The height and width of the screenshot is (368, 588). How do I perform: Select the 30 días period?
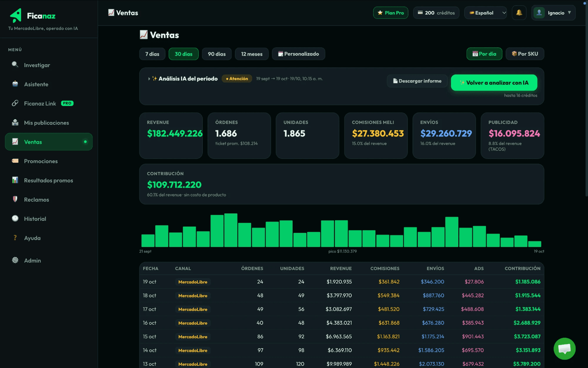click(x=183, y=54)
